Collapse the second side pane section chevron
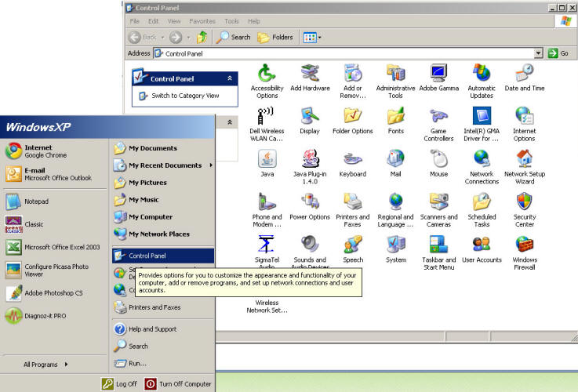The height and width of the screenshot is (392, 578). (x=230, y=122)
